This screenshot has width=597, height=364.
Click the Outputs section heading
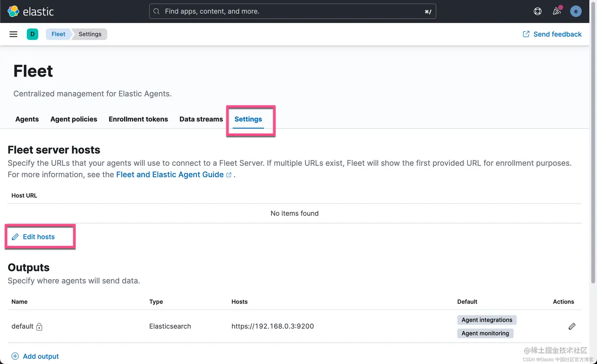pyautogui.click(x=28, y=267)
